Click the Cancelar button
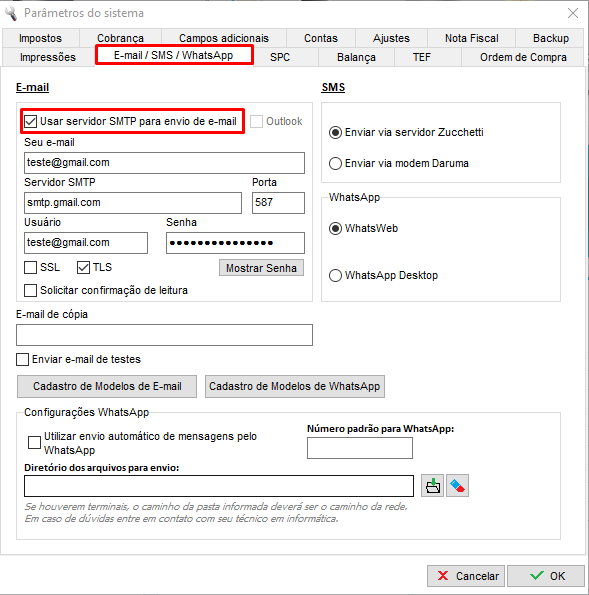This screenshot has height=595, width=589. (x=466, y=576)
